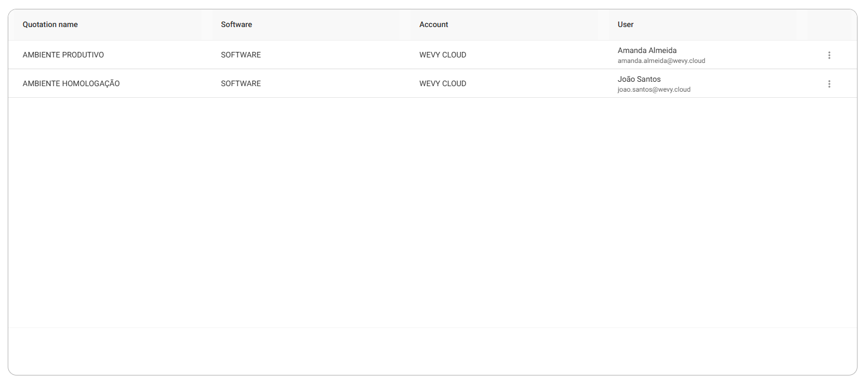Click the divider between Account and User headers
This screenshot has height=381, width=868.
click(604, 25)
